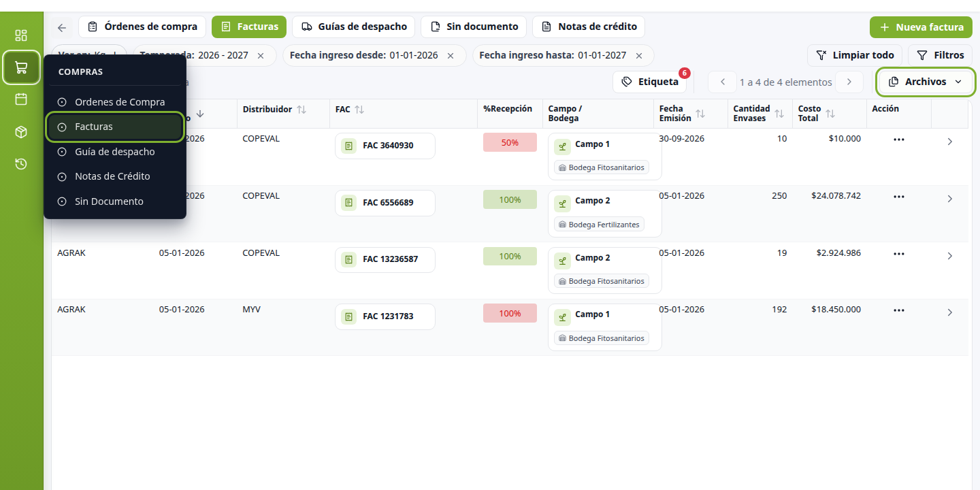Go back using the left arrow icon
Screen dimensions: 980x490
pos(62,28)
